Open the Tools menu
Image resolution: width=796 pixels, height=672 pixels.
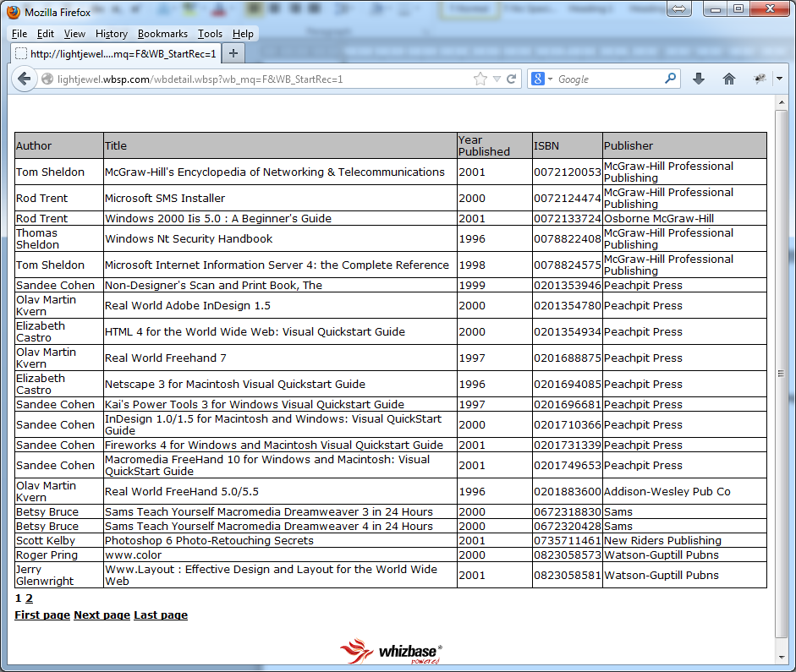coord(210,34)
